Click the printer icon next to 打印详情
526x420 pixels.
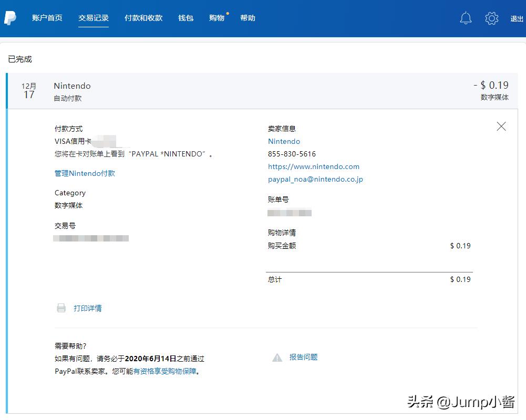62,308
